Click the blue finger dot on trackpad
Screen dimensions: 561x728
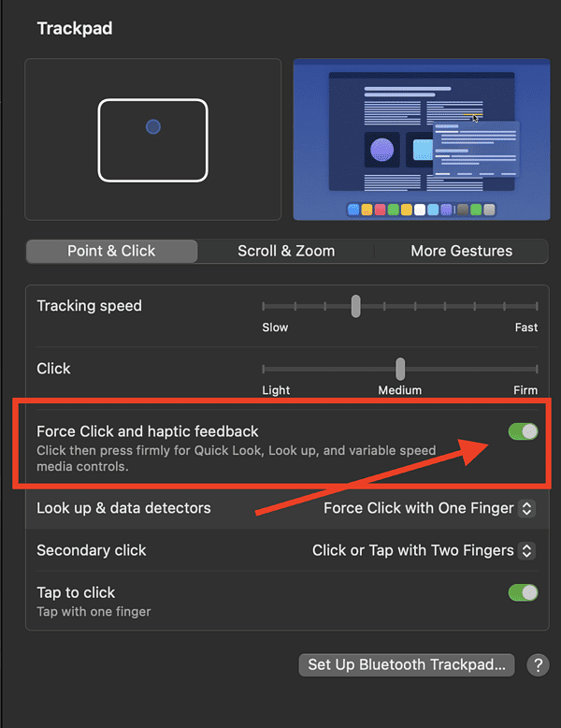[153, 126]
